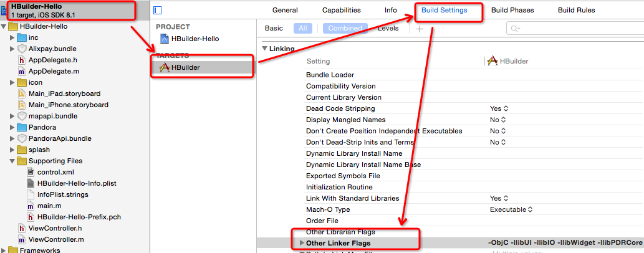Image resolution: width=644 pixels, height=253 pixels.
Task: Click the HBuilder target app icon
Action: pos(165,67)
